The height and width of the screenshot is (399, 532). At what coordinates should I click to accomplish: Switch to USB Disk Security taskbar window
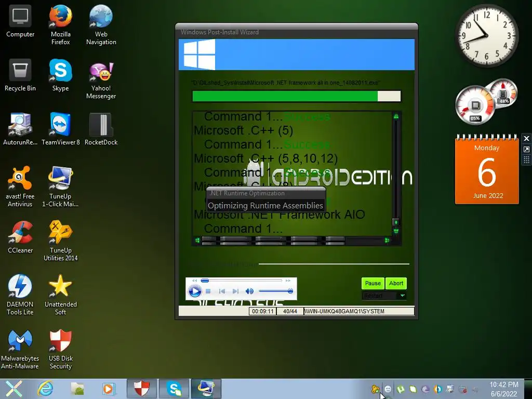tap(141, 389)
